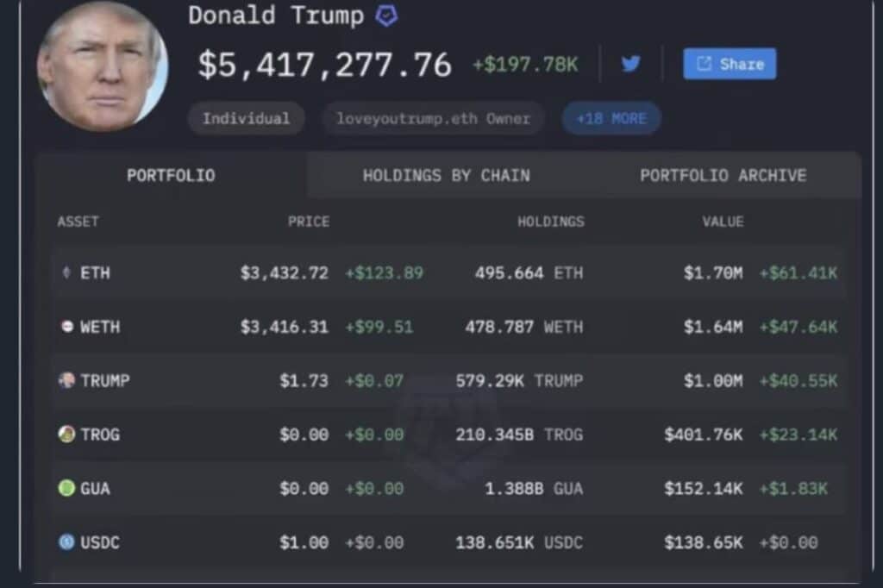This screenshot has height=588, width=883.
Task: Click price change +$123.89
Action: 384,273
